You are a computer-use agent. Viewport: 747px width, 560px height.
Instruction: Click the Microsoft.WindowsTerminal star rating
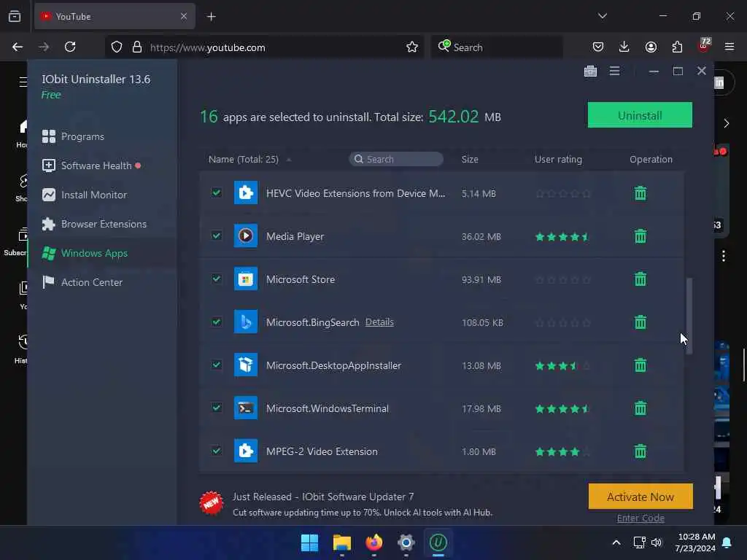point(562,408)
